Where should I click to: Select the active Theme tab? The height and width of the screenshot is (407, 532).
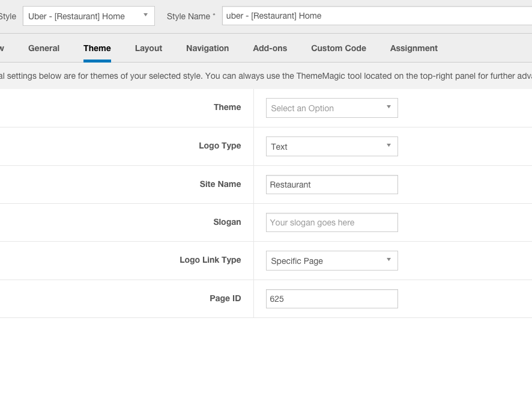pyautogui.click(x=97, y=48)
